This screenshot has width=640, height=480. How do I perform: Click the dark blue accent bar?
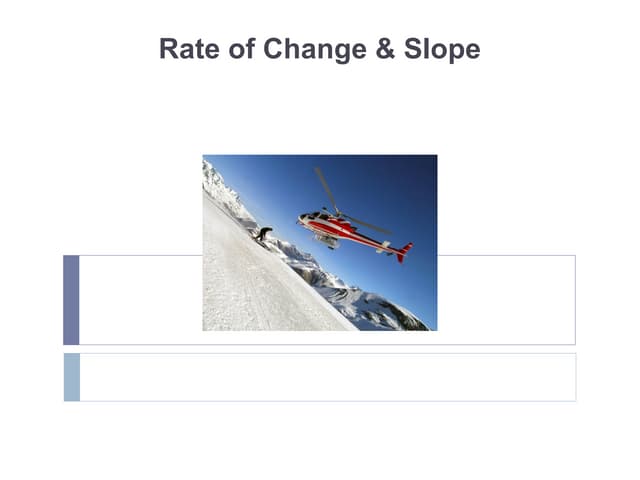click(x=71, y=300)
